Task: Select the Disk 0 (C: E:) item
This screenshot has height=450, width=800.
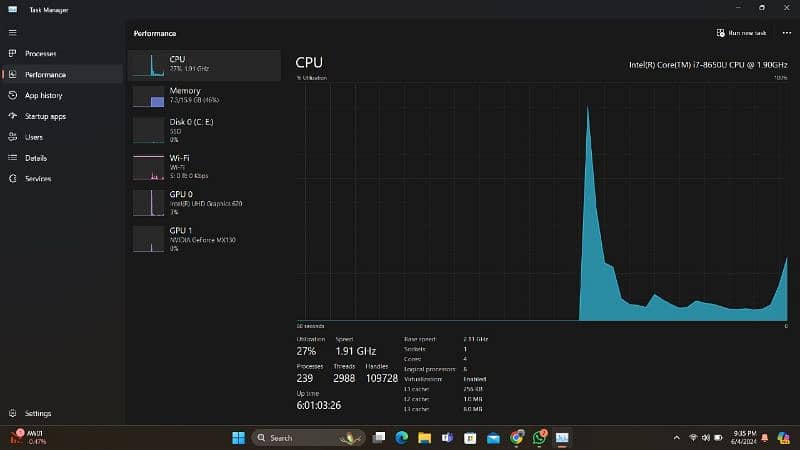Action: point(204,130)
